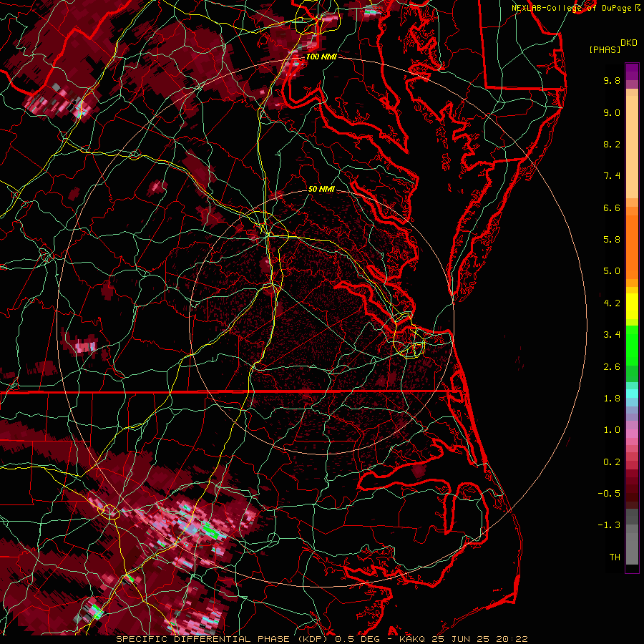Click the 20:22 timestamp

pos(513,639)
